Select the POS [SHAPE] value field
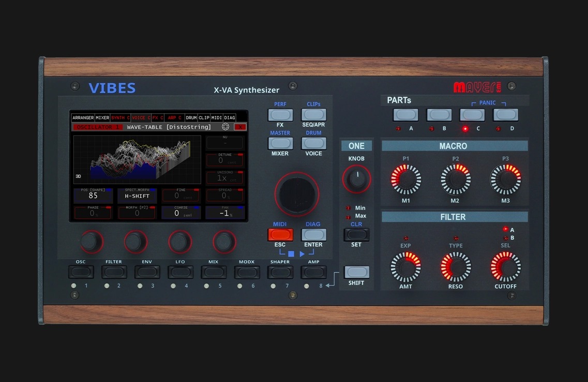 [x=93, y=194]
